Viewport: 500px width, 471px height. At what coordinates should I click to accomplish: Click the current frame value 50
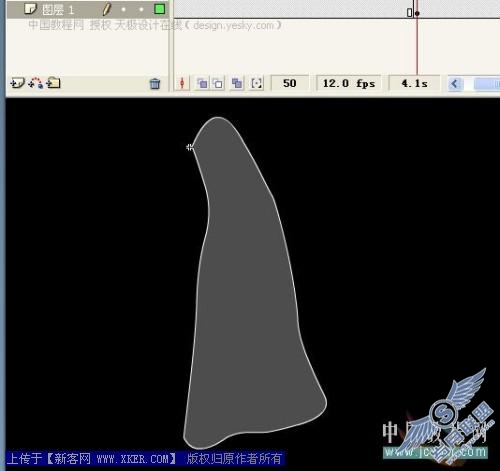[289, 83]
